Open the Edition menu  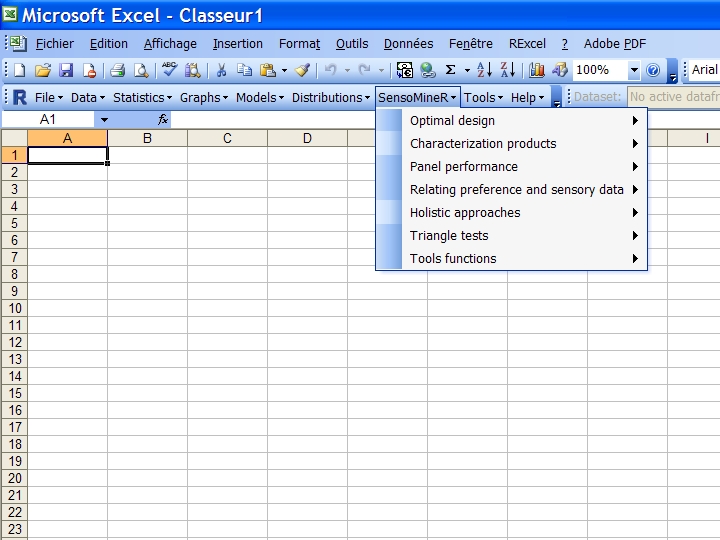[x=109, y=44]
